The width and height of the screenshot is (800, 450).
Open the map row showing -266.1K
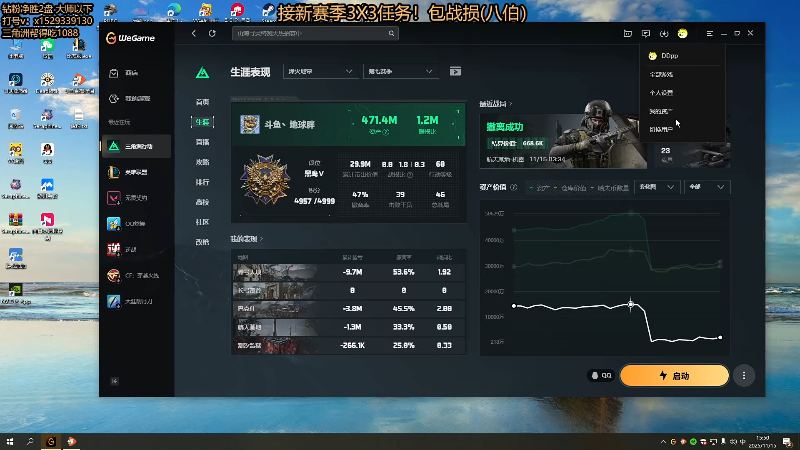pyautogui.click(x=348, y=346)
